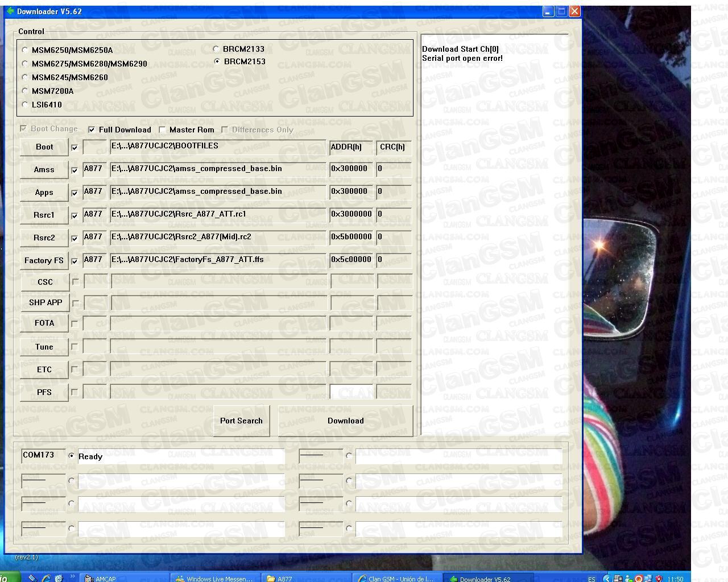Image resolution: width=728 pixels, height=582 pixels.
Task: Switch to Clan GSM browser window
Action: (x=396, y=579)
